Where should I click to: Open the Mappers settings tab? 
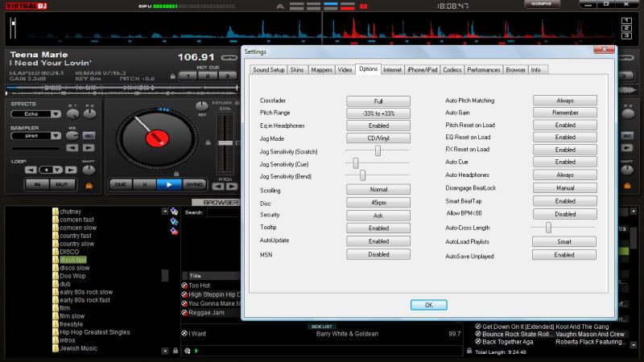pyautogui.click(x=321, y=70)
